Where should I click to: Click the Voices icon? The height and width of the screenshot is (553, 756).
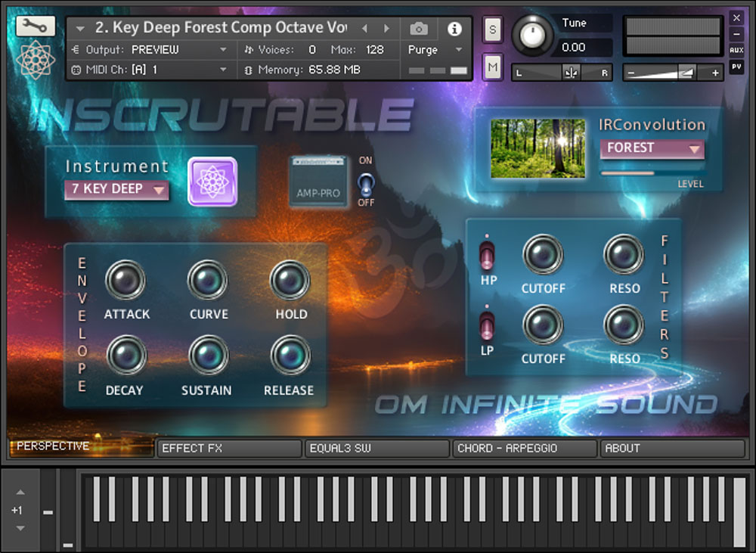pos(249,49)
